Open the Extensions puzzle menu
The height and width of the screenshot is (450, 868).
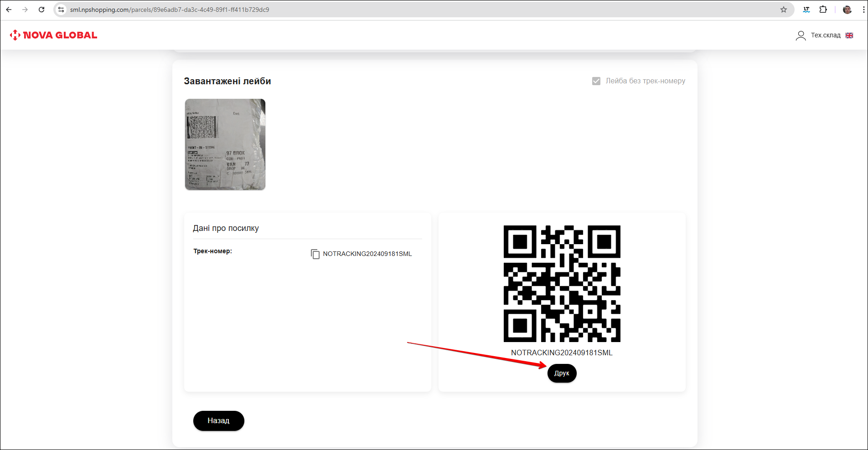tap(823, 10)
